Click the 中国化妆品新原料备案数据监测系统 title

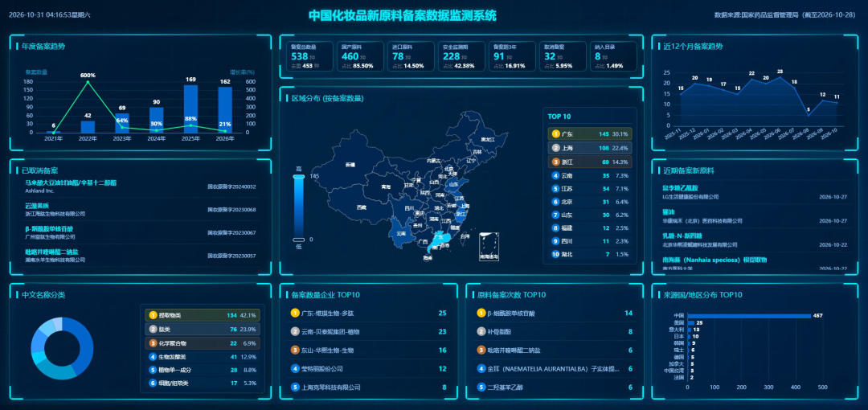point(403,15)
